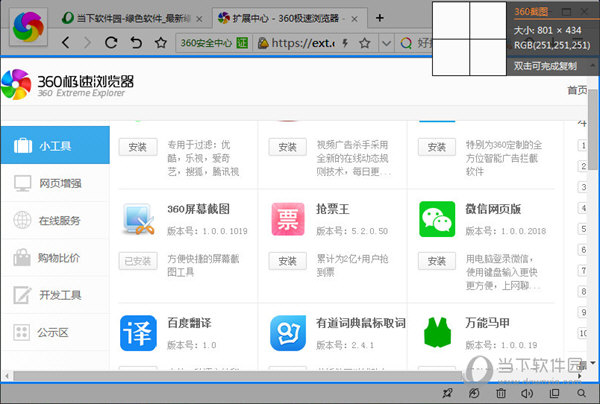Click the 万能马甲 green vest icon
The width and height of the screenshot is (600, 404).
[x=437, y=332]
